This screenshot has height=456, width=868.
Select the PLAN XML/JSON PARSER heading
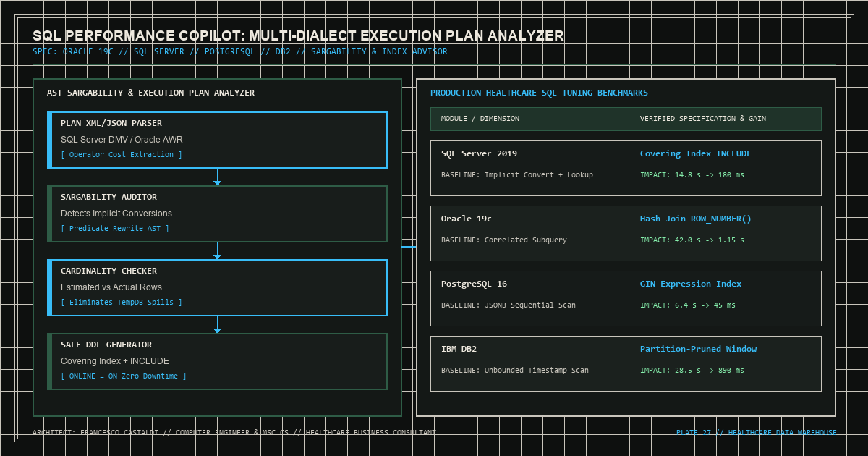click(111, 123)
